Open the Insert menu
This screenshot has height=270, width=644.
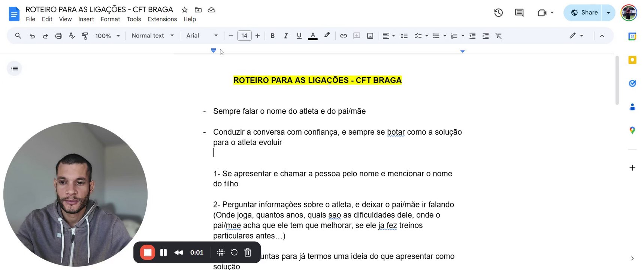(86, 19)
